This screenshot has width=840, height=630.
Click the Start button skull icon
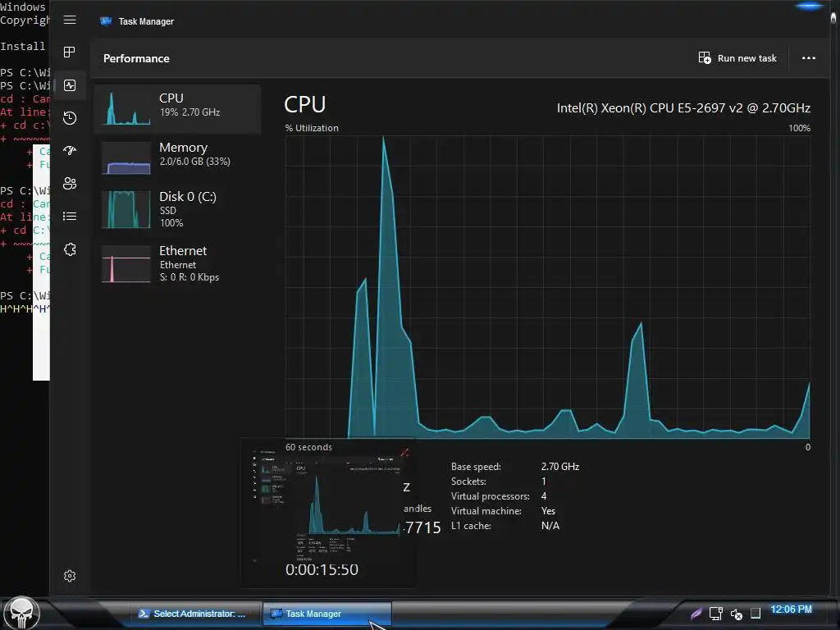pos(21,613)
